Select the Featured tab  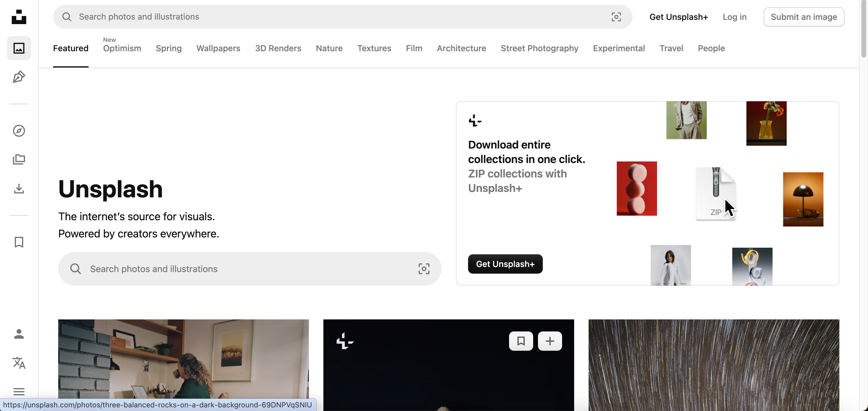tap(71, 48)
